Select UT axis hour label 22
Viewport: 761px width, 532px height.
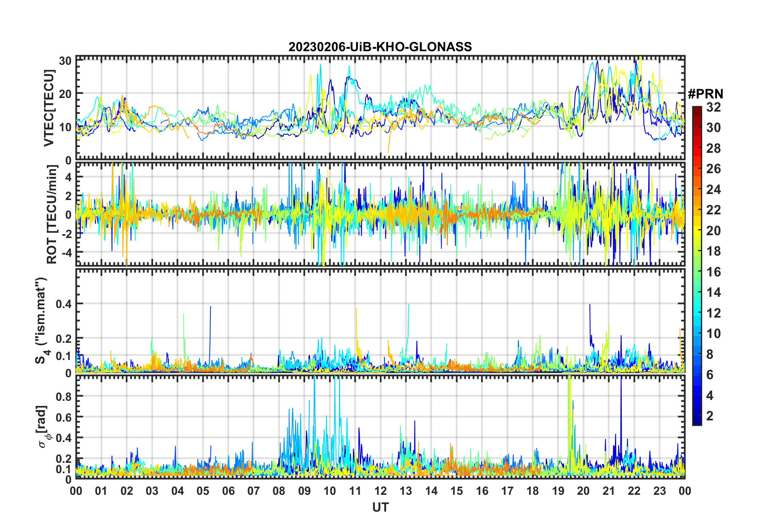coord(634,491)
